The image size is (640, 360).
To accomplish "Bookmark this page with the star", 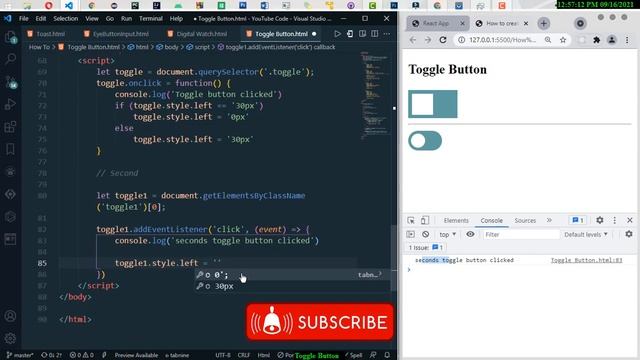I will pos(563,40).
